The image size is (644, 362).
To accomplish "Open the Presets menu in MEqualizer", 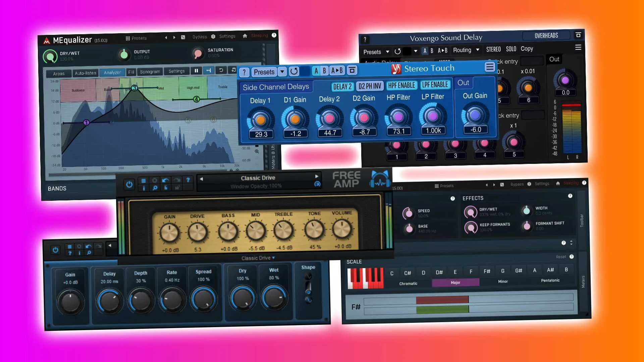I will (x=136, y=38).
